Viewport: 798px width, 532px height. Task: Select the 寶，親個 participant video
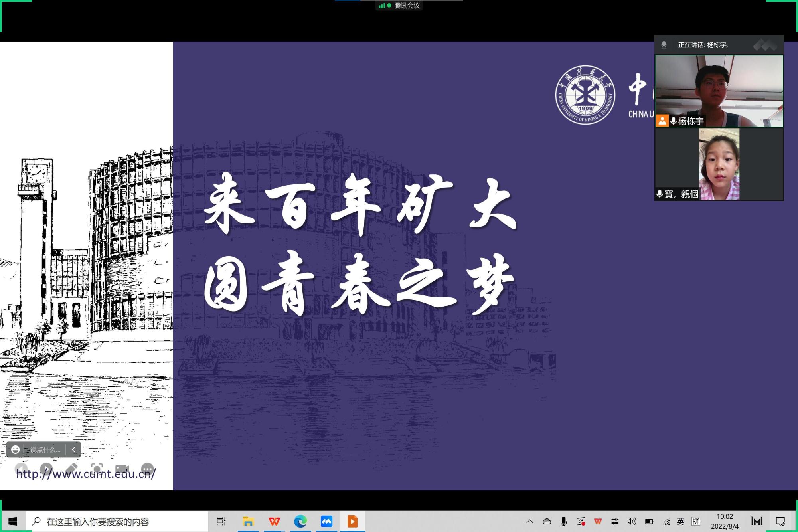(x=719, y=164)
